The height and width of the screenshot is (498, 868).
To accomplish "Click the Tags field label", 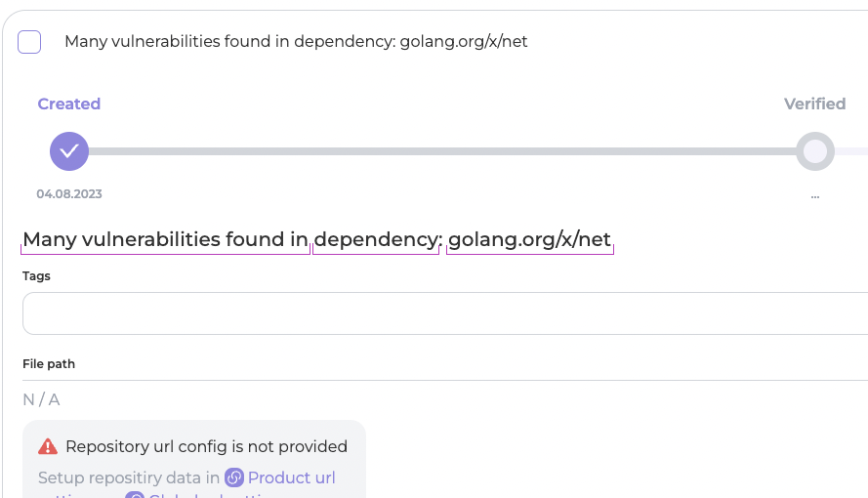I will pyautogui.click(x=37, y=276).
